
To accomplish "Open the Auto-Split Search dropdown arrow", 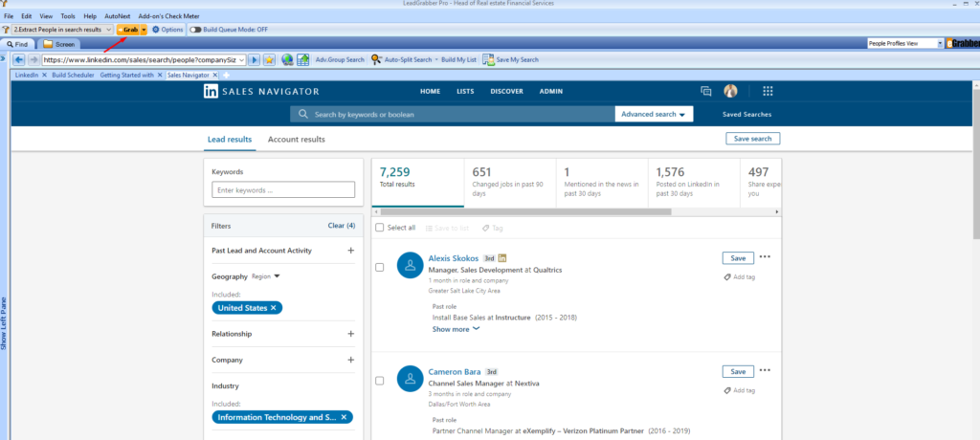I will (436, 60).
